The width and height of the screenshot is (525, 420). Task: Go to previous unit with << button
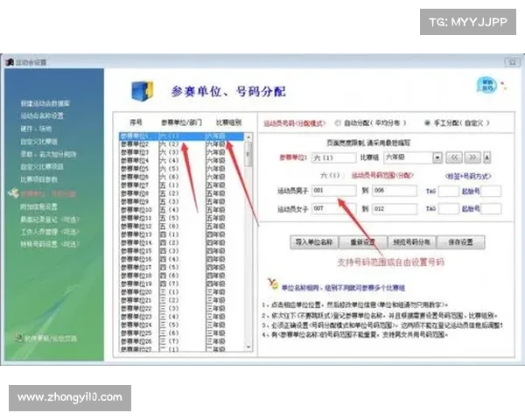point(454,157)
